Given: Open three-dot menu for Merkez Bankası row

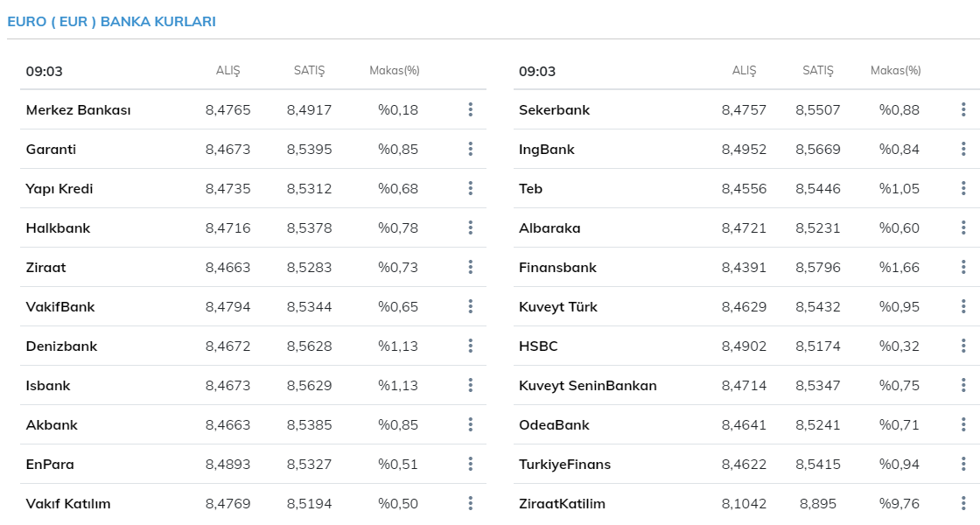Looking at the screenshot, I should 471,109.
